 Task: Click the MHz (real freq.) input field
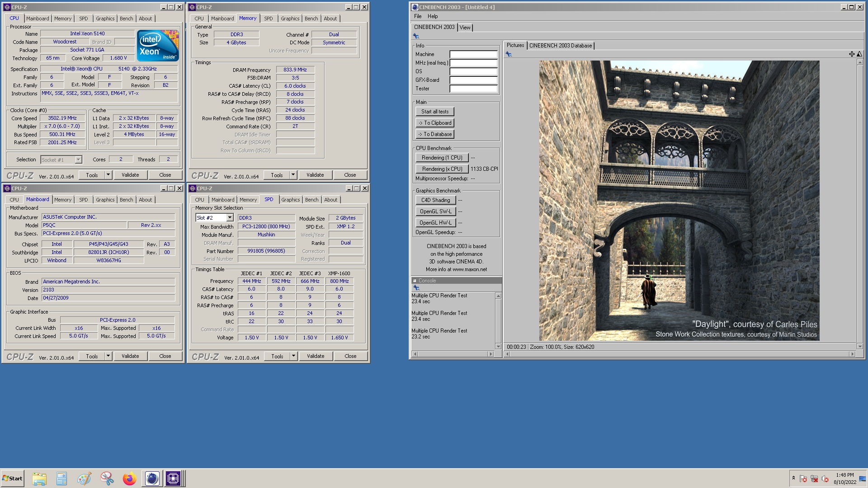point(473,63)
